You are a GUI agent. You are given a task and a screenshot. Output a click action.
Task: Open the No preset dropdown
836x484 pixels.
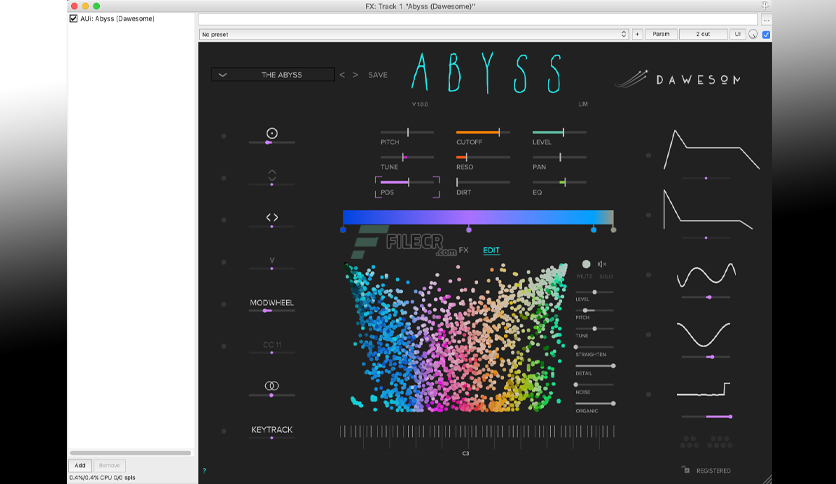click(414, 34)
